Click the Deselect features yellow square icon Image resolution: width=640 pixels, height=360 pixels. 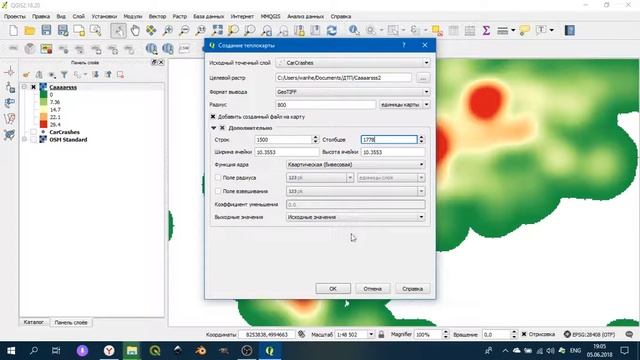click(437, 31)
